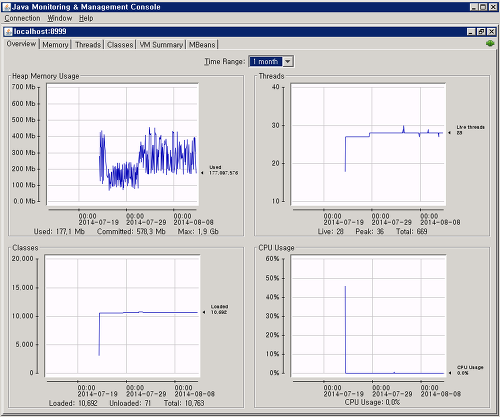Switch to the Threads tab
Screen dimensions: 500x417
pyautogui.click(x=88, y=45)
